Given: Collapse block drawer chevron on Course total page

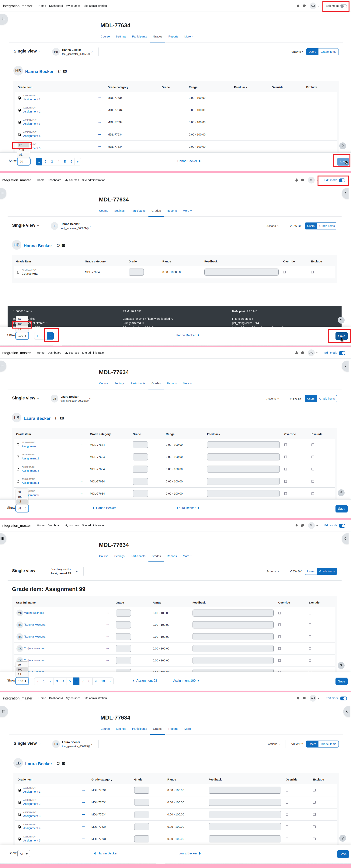Looking at the screenshot, I should coord(345,193).
